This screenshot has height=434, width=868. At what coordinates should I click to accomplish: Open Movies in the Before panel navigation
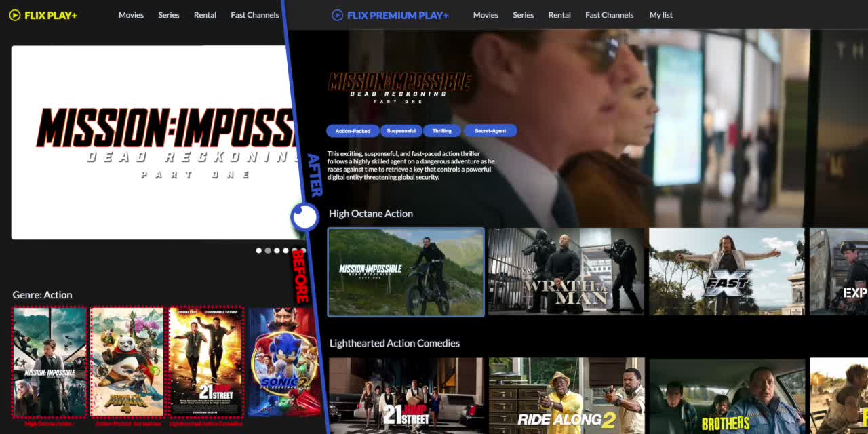tap(131, 15)
